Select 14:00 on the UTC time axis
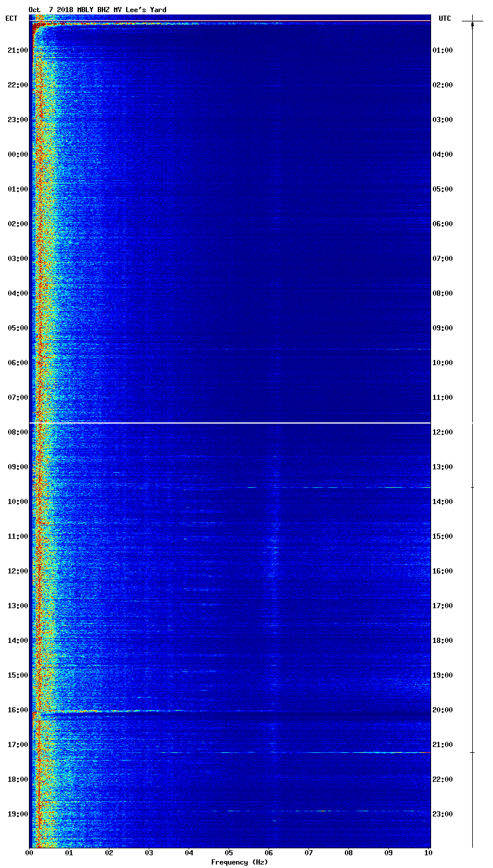 click(443, 502)
